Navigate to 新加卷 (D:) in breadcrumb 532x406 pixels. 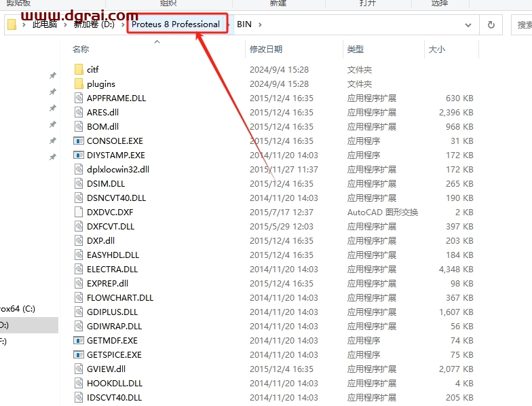[x=94, y=24]
